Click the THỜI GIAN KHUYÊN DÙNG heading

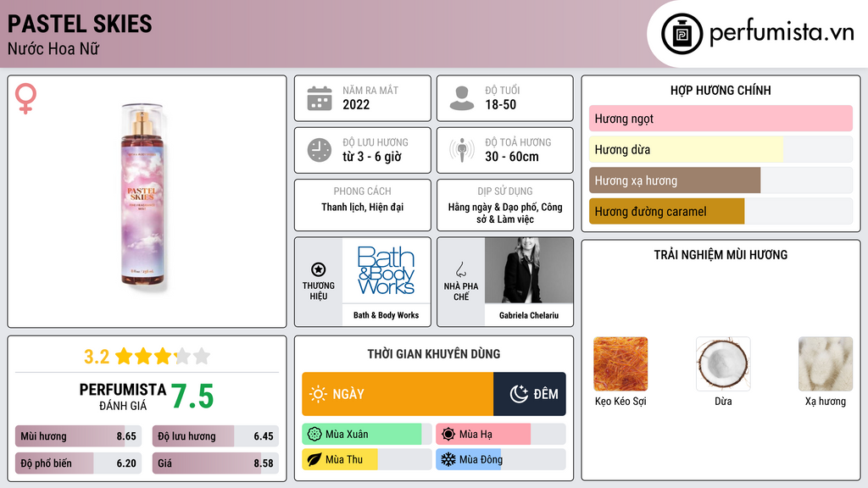(434, 353)
